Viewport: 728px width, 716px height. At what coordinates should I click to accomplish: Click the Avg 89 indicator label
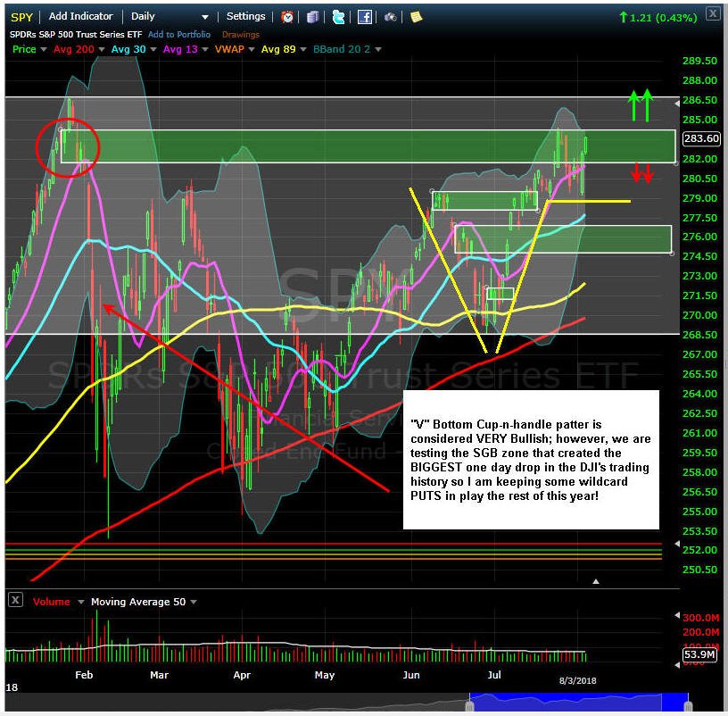[278, 49]
